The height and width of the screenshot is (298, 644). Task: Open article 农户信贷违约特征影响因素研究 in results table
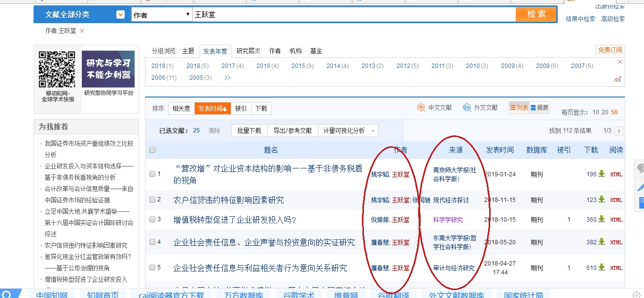coord(229,200)
